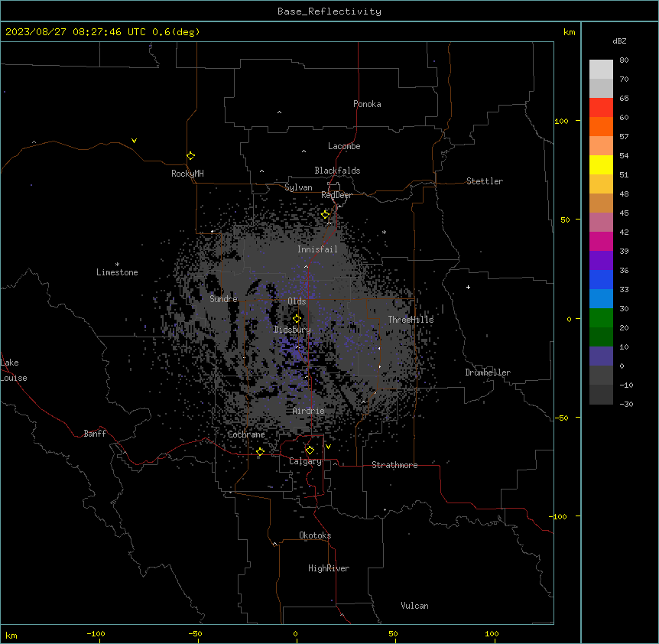Viewport: 659px width, 644px height.
Task: Select the Didsbury label
Action: click(293, 330)
